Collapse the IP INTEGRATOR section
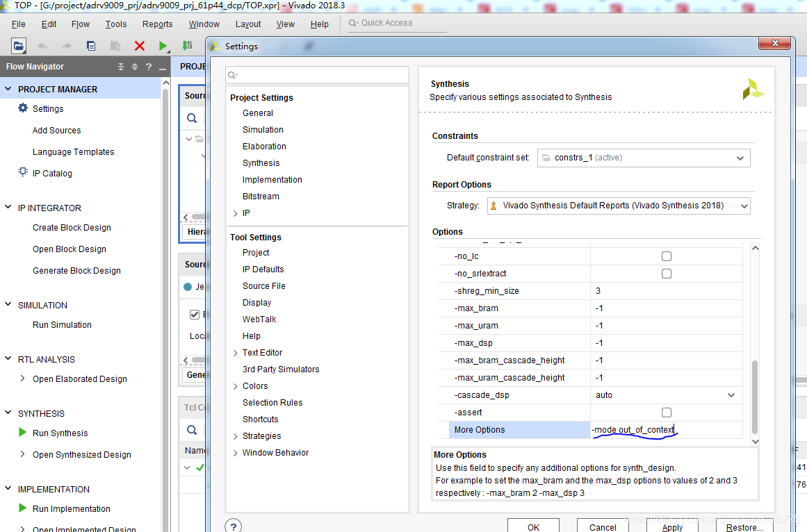Screen dimensions: 807x532 pos(8,207)
